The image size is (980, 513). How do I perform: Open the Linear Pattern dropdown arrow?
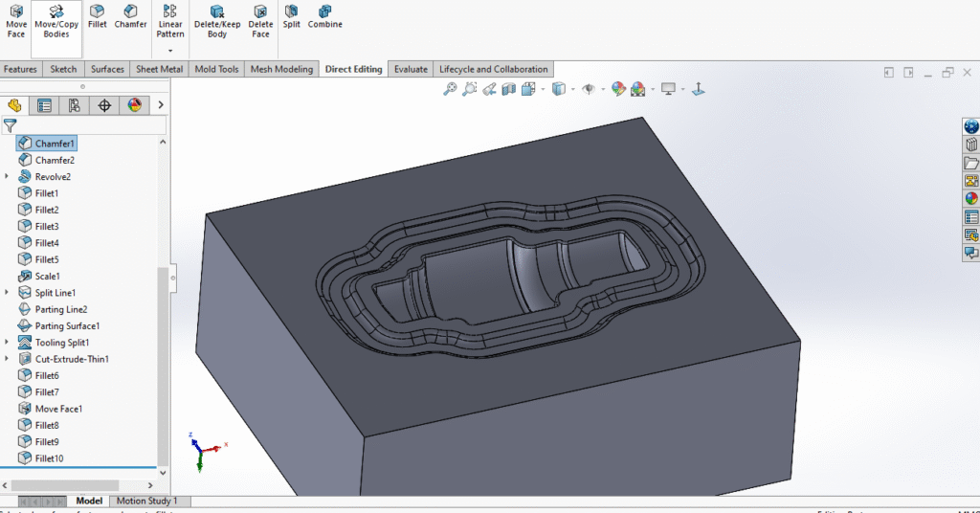[170, 51]
